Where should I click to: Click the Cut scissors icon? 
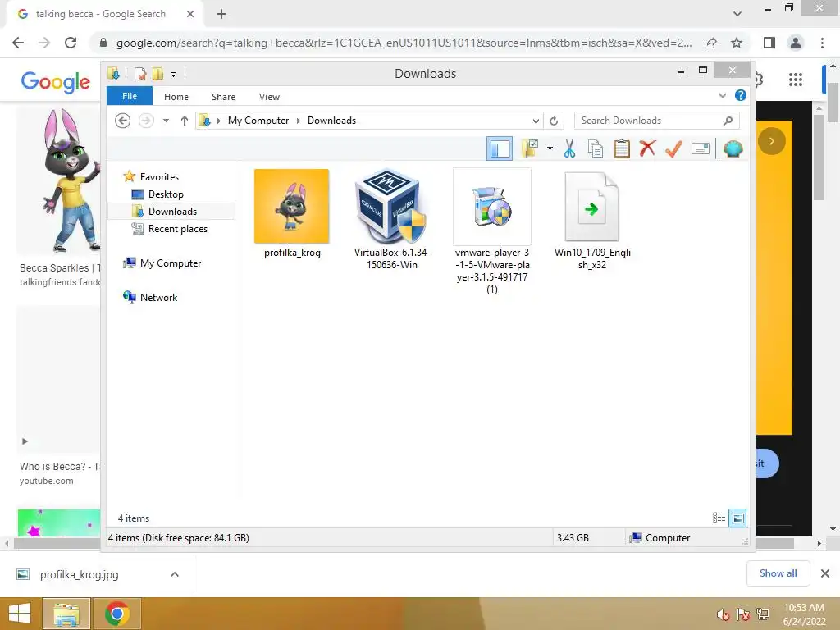point(569,148)
